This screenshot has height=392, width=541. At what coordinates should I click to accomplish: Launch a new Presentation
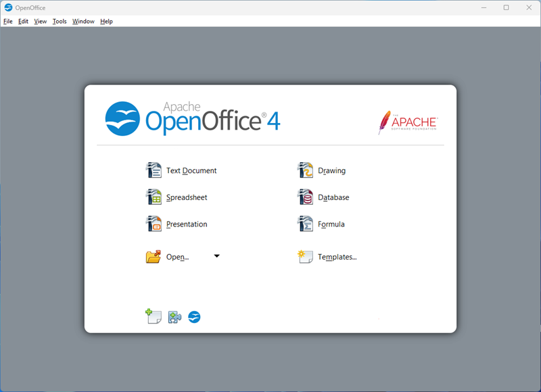coord(177,224)
